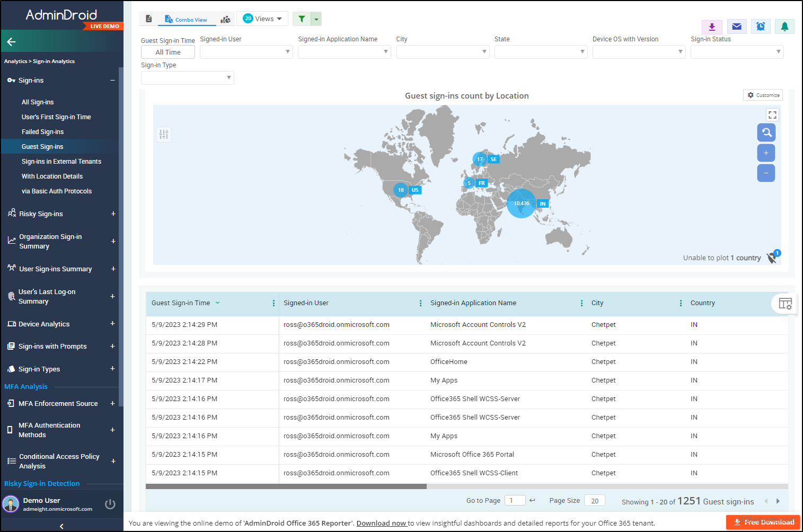This screenshot has width=803, height=532.
Task: Collapse the Sign-ins section
Action: (x=112, y=81)
